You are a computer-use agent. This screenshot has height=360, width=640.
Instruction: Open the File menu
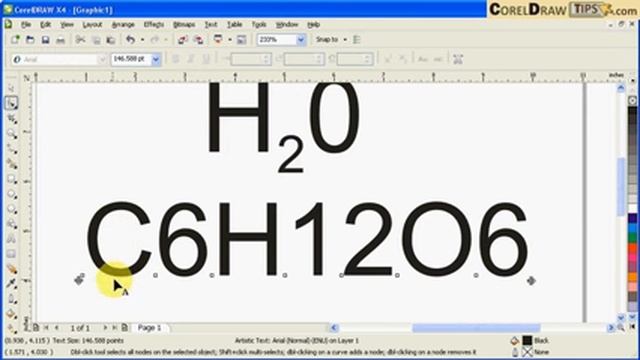point(26,24)
